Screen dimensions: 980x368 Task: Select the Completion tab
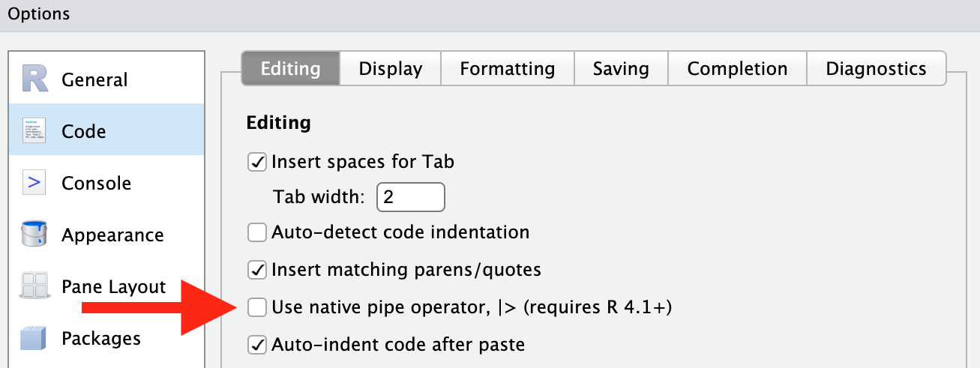[737, 69]
